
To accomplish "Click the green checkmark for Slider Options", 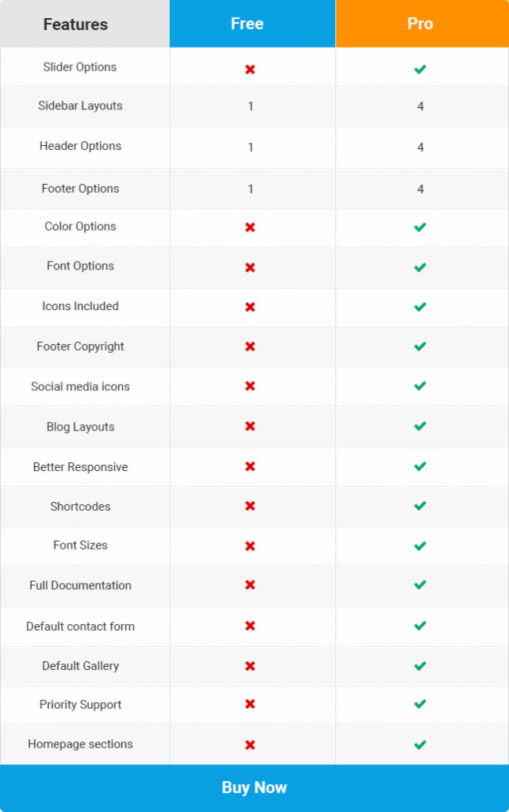I will pyautogui.click(x=420, y=69).
